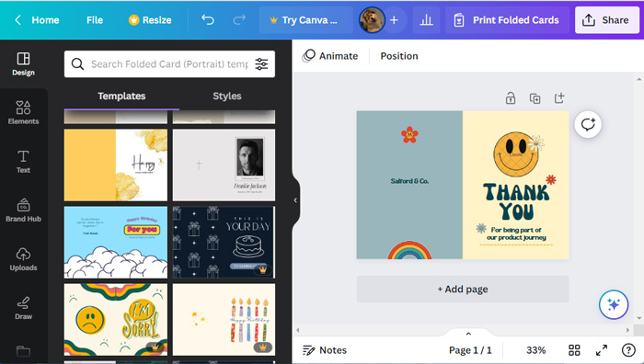Click the duplicate page icon

click(535, 98)
